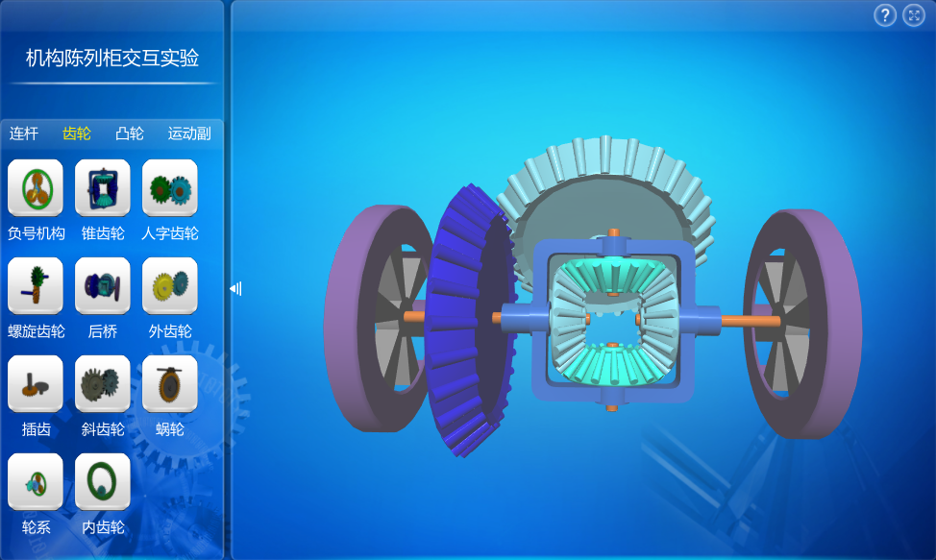
Task: Choose the 外齿轮 external gear icon
Action: (170, 286)
